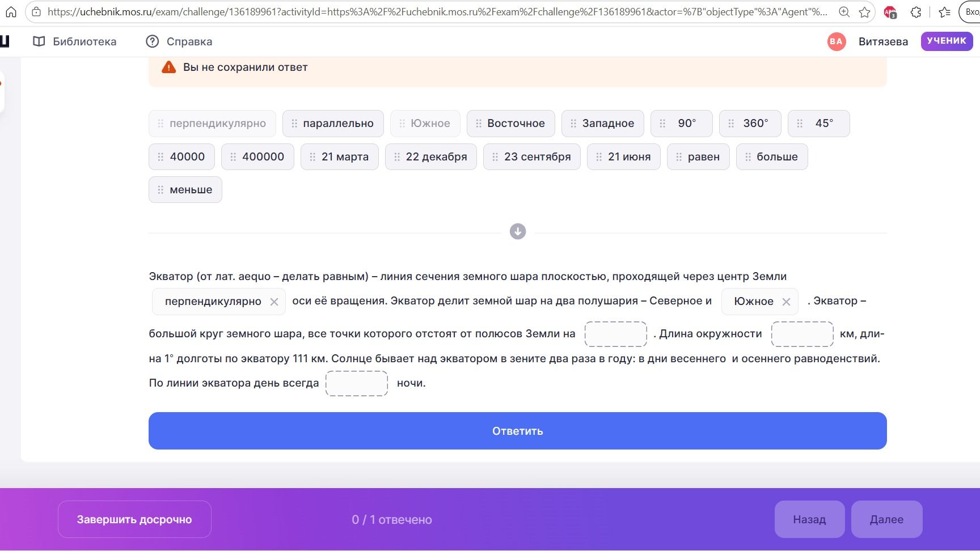This screenshot has width=980, height=551.
Task: Submit with the Ответить button
Action: [517, 431]
